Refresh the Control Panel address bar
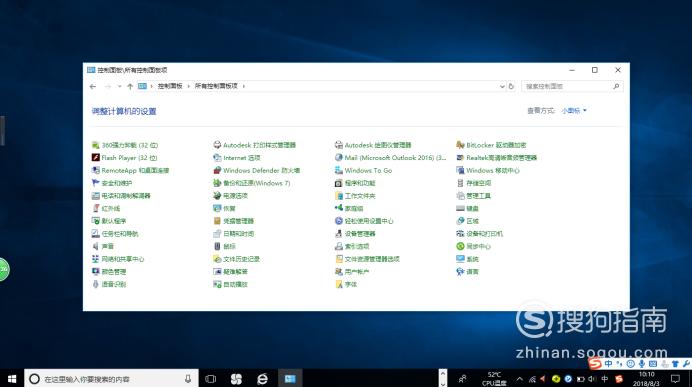The width and height of the screenshot is (692, 387). pyautogui.click(x=511, y=86)
